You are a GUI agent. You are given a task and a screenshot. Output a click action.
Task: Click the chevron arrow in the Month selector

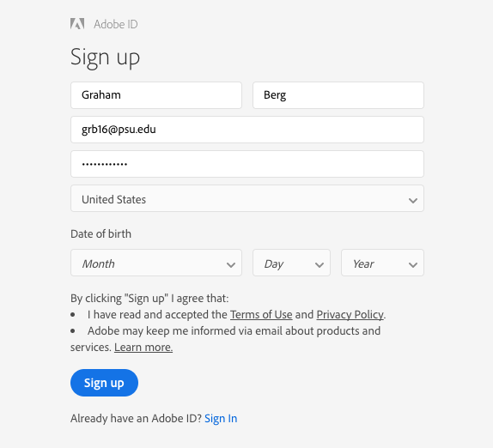[x=231, y=265]
